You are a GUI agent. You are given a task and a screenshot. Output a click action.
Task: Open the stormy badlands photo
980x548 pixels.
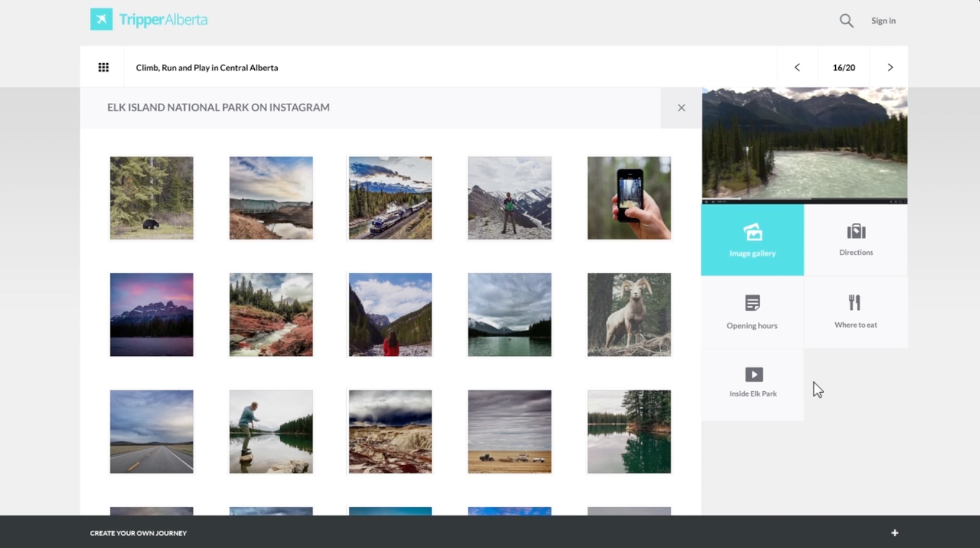[x=390, y=432]
